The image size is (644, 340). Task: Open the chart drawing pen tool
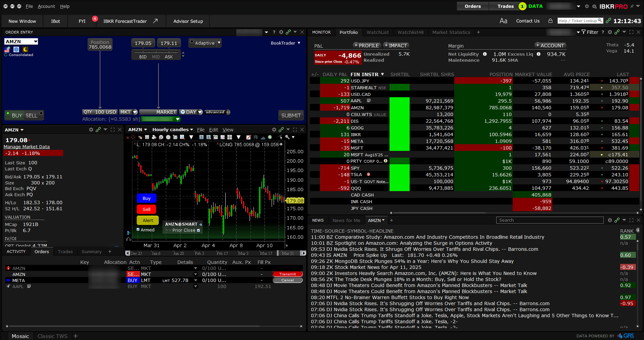pos(248,137)
